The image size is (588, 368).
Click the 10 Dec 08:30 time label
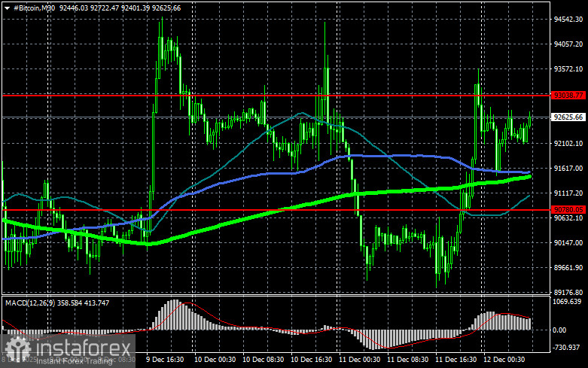[x=263, y=360]
